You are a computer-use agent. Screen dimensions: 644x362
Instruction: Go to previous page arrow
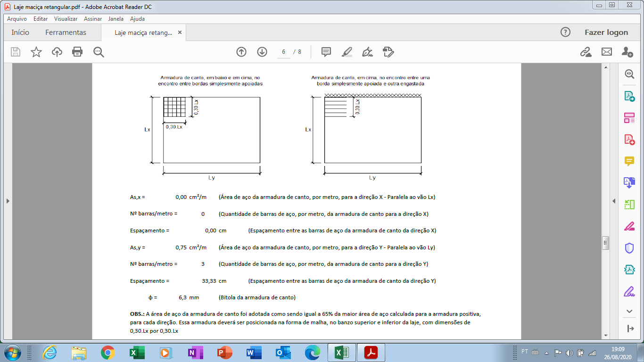click(x=241, y=52)
